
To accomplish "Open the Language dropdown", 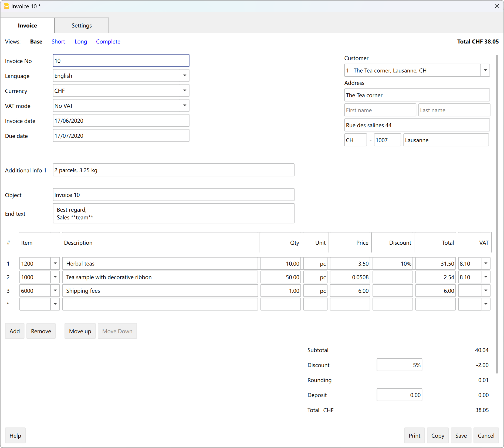I will 185,76.
